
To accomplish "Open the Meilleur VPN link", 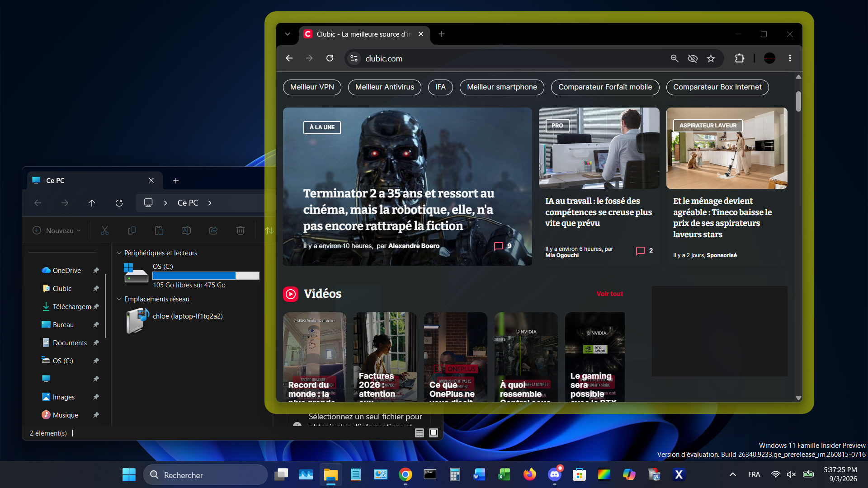I will [312, 87].
